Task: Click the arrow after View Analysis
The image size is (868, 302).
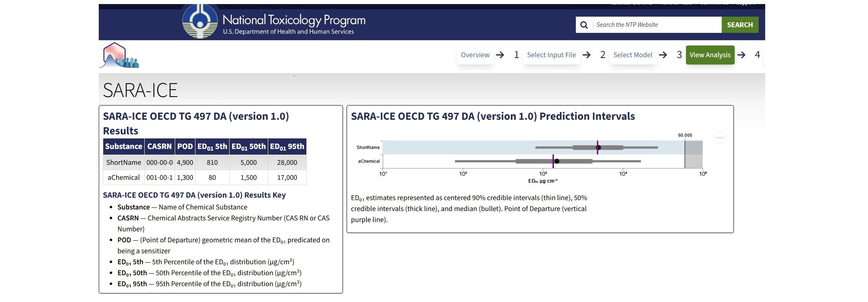Action: point(742,55)
